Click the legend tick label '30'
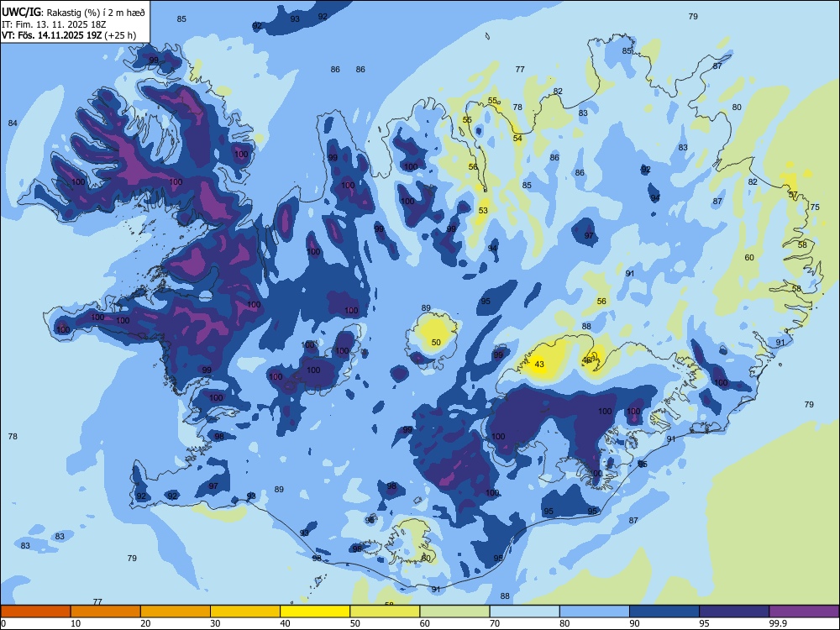This screenshot has width=840, height=630. click(215, 623)
